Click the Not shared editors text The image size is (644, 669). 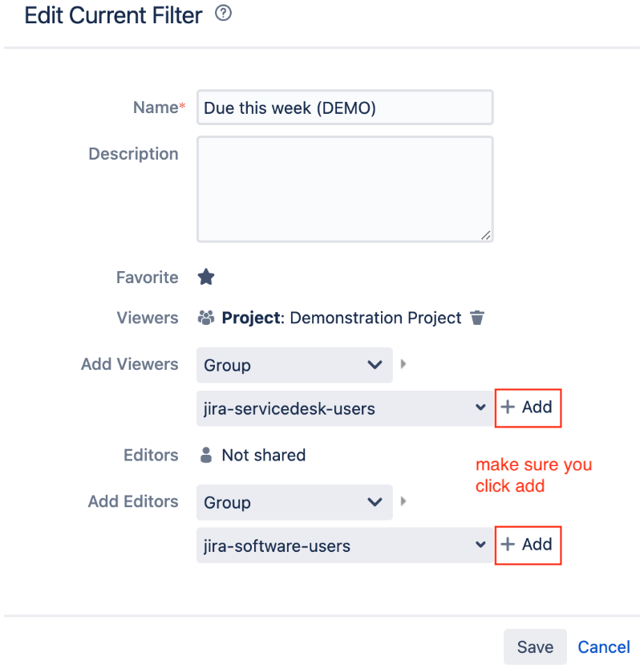click(x=264, y=456)
